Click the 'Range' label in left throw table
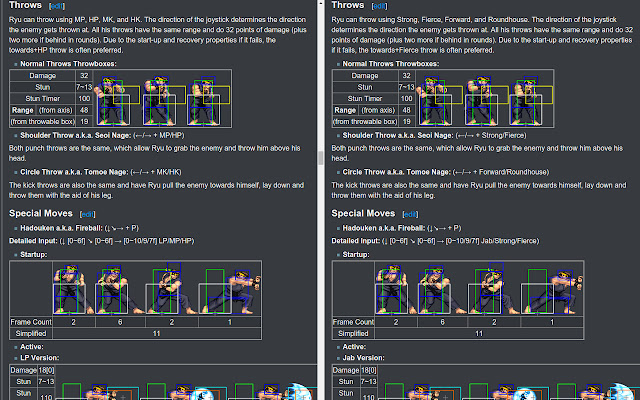 [x=22, y=110]
